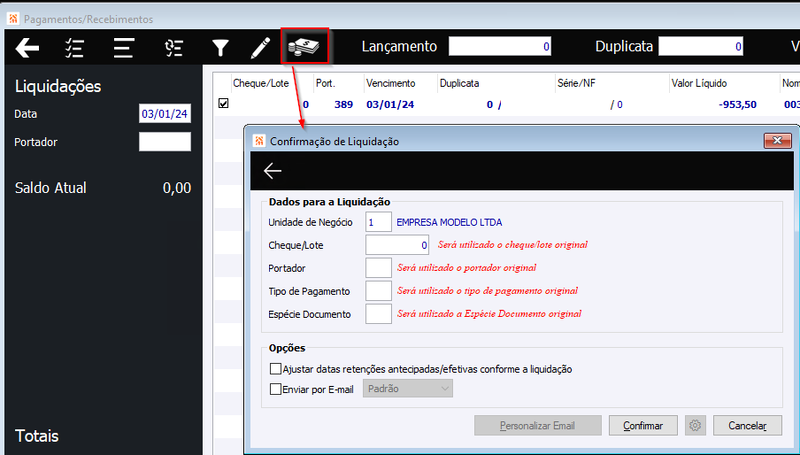Viewport: 800px width, 455px height.
Task: Close the Confirmação de Liquidação dialog
Action: pos(777,140)
